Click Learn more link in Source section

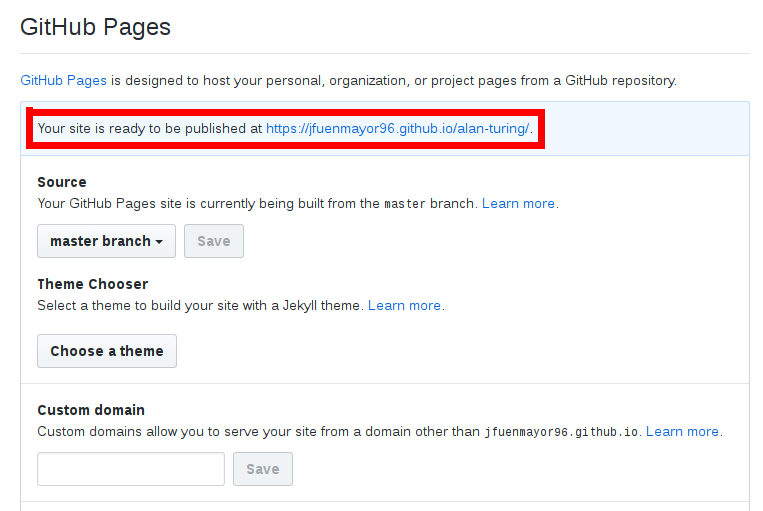click(518, 203)
